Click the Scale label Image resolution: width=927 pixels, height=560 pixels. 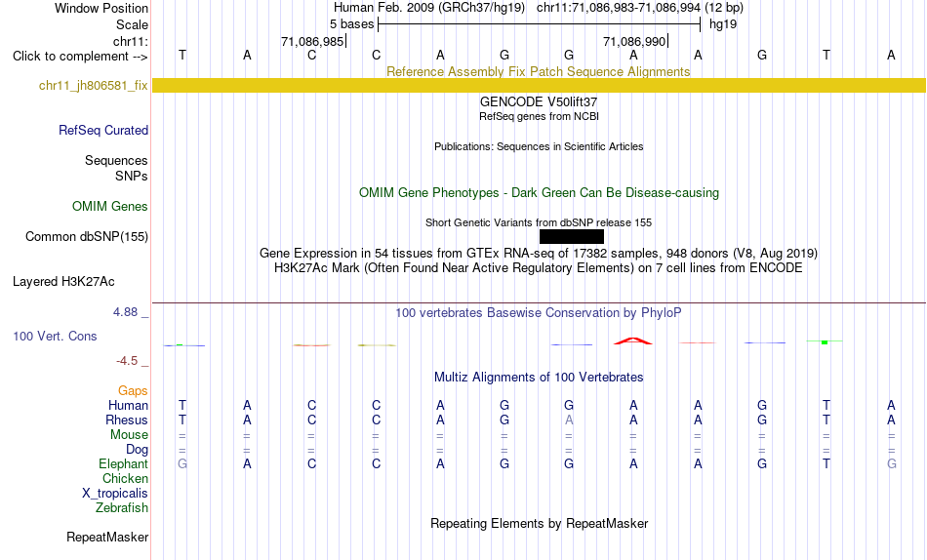[132, 24]
